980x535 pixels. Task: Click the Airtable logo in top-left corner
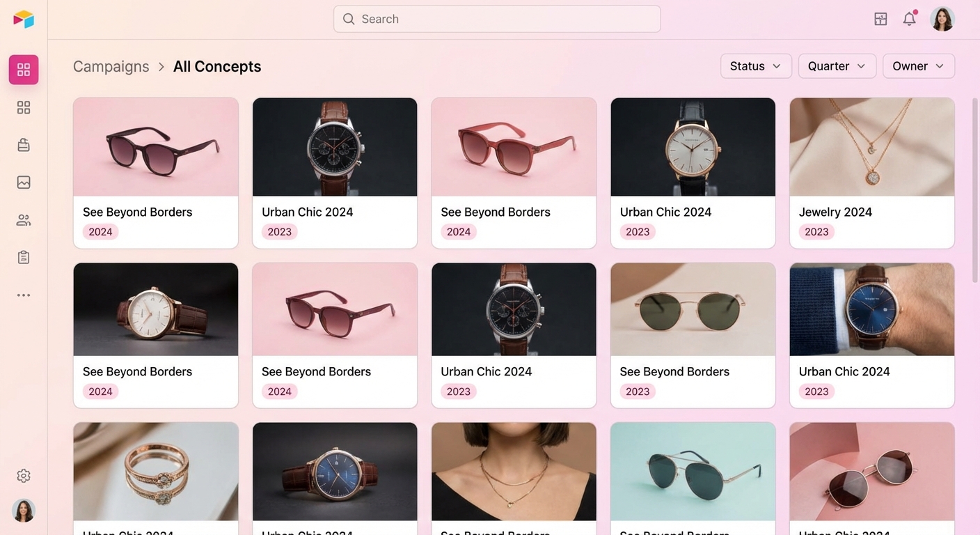tap(24, 19)
